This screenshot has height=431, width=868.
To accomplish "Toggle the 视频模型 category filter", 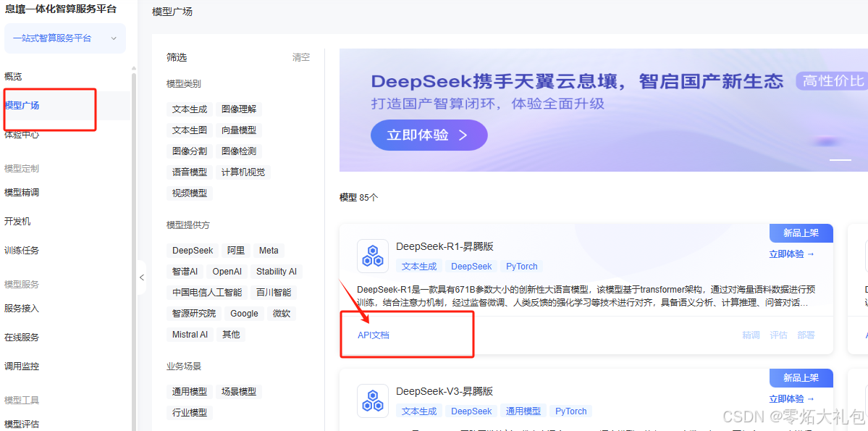I will pos(190,193).
